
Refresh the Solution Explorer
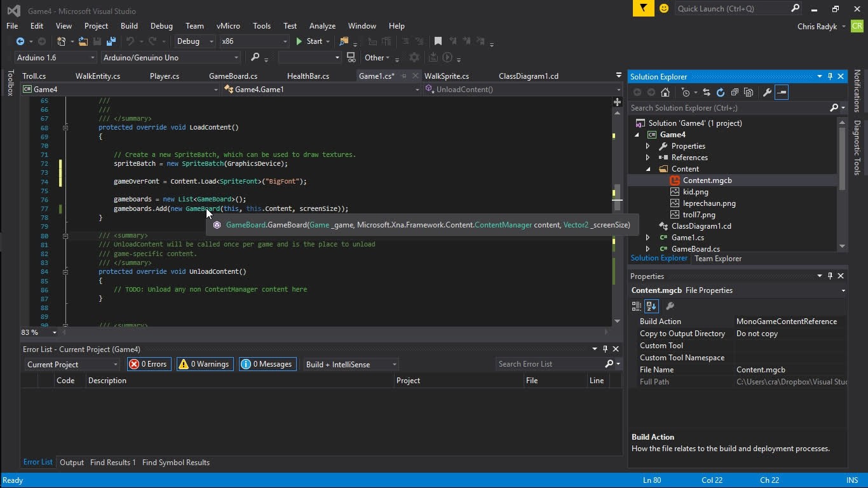tap(720, 92)
